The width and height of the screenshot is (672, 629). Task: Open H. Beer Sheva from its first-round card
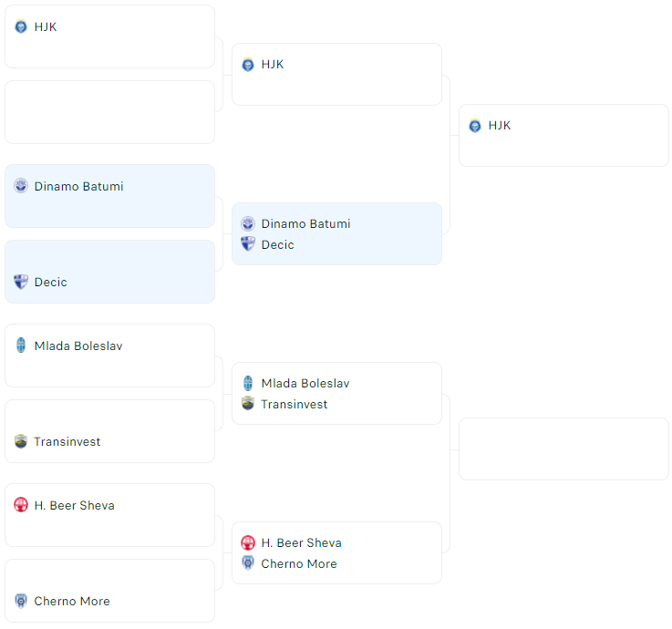tap(75, 505)
